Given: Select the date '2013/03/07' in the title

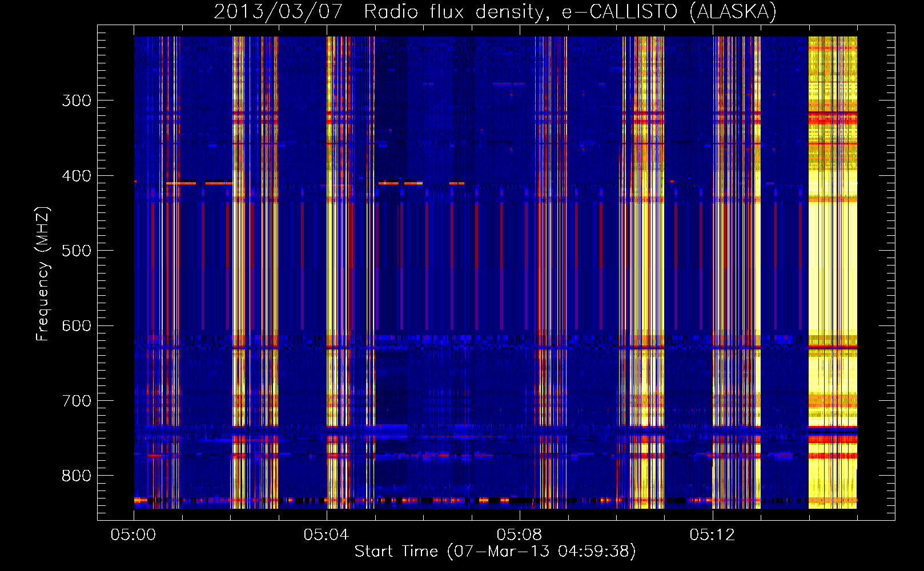Looking at the screenshot, I should click(278, 12).
